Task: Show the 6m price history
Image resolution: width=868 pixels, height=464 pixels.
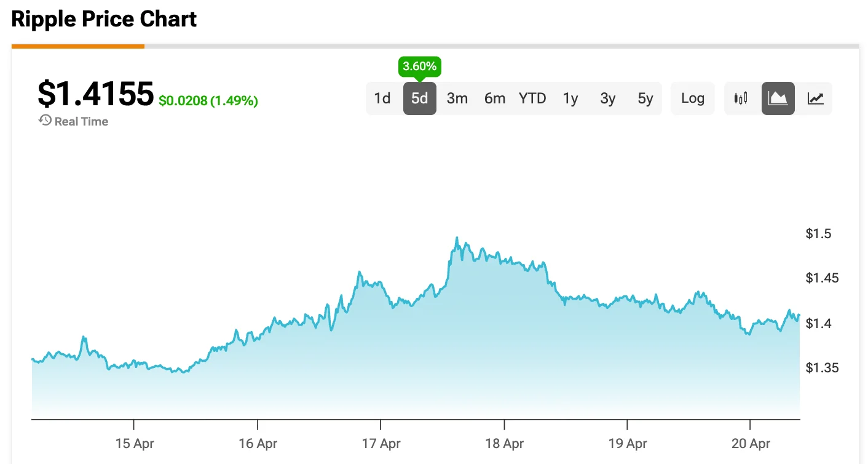Action: point(495,98)
